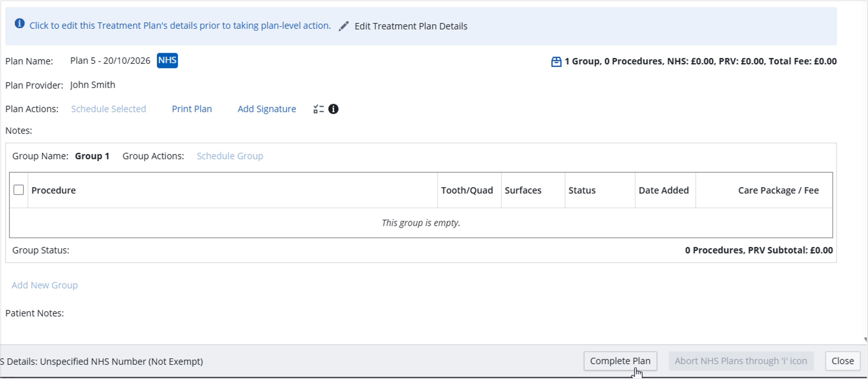Image resolution: width=868 pixels, height=380 pixels.
Task: Click the Schedule Group link
Action: point(230,156)
